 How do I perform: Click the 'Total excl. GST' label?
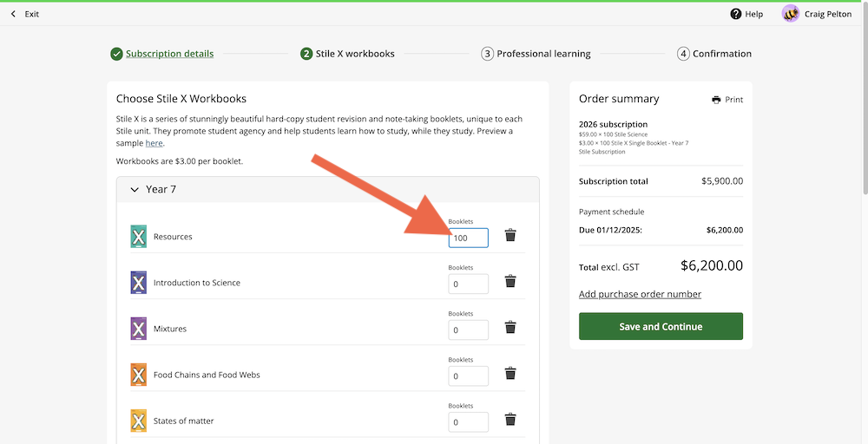coord(609,267)
